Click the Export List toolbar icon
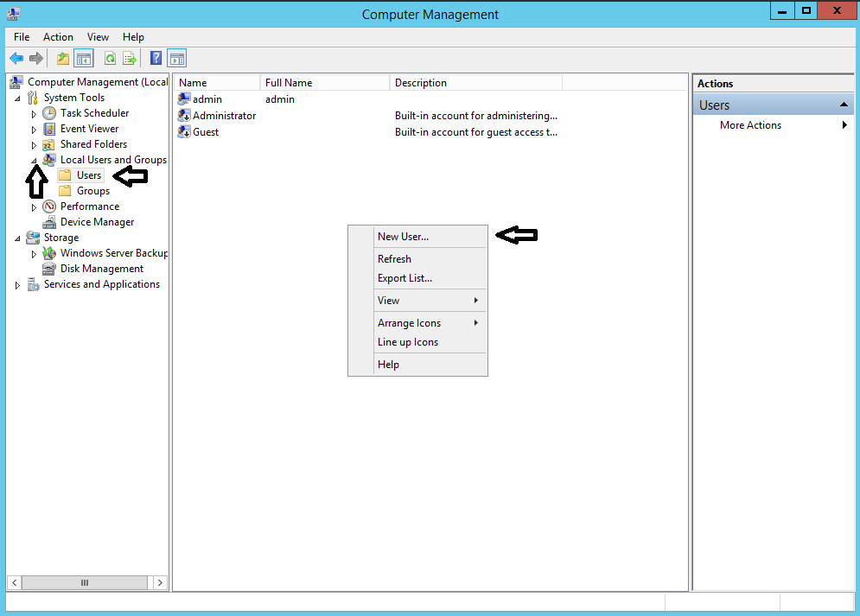 coord(130,59)
